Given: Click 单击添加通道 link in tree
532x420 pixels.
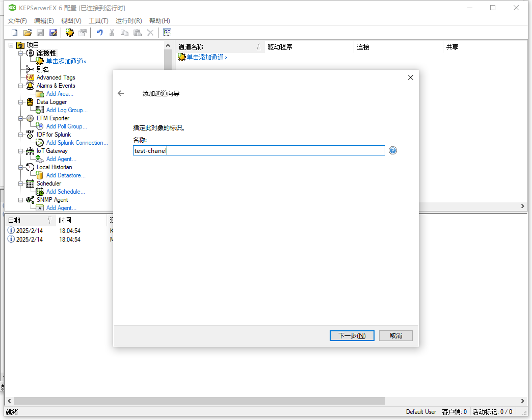Looking at the screenshot, I should (66, 61).
